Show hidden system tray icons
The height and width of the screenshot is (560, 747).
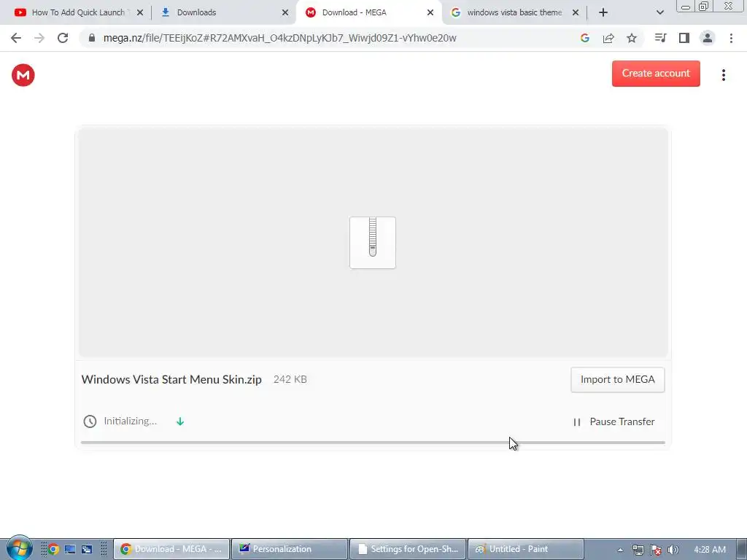(x=620, y=550)
